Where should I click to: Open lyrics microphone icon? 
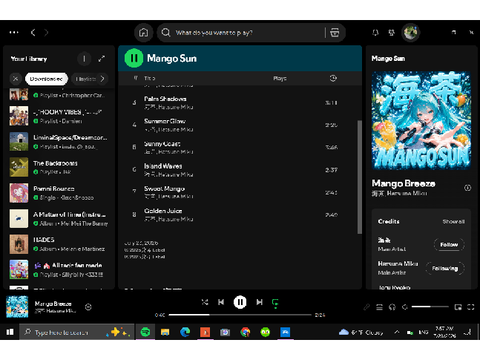366,307
